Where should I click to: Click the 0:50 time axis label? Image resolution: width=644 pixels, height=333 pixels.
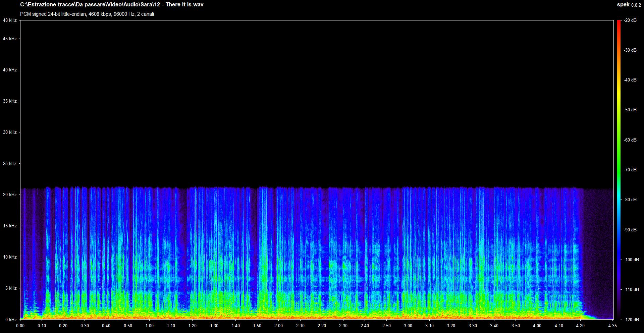click(x=128, y=326)
